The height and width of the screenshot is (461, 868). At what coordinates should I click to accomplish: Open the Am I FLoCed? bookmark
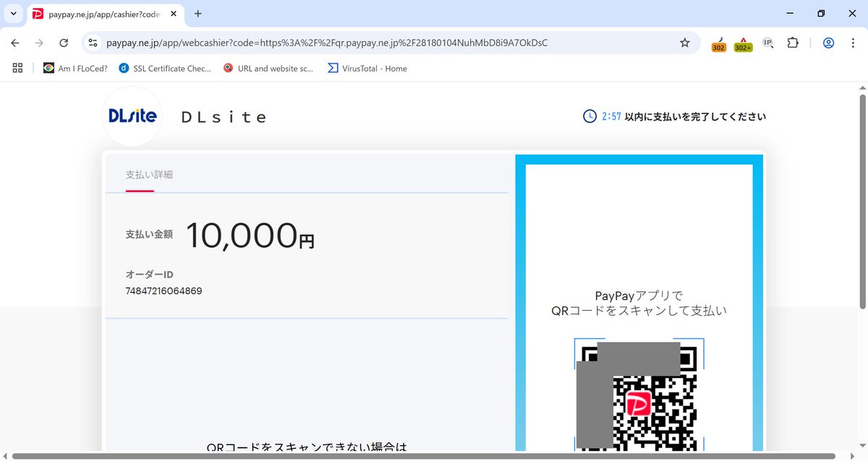tap(75, 68)
